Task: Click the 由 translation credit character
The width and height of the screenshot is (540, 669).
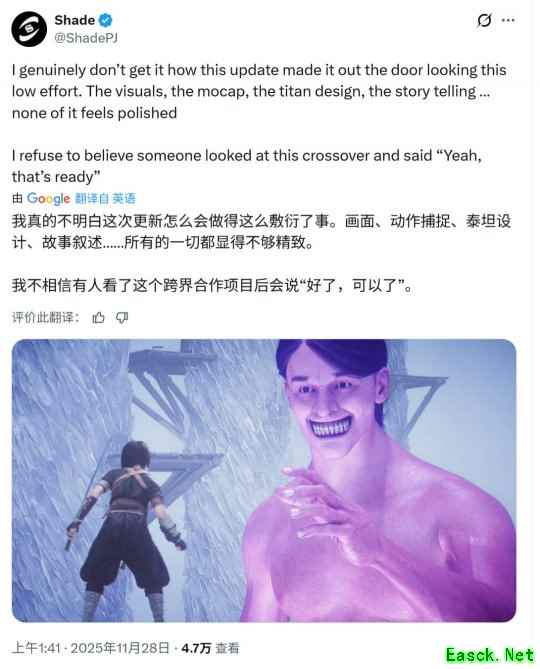Action: point(17,198)
